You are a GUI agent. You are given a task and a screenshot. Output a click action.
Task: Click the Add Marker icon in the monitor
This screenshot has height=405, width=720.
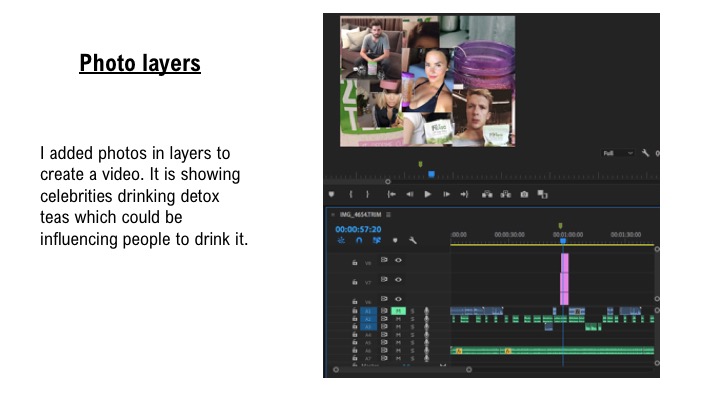[x=333, y=194]
